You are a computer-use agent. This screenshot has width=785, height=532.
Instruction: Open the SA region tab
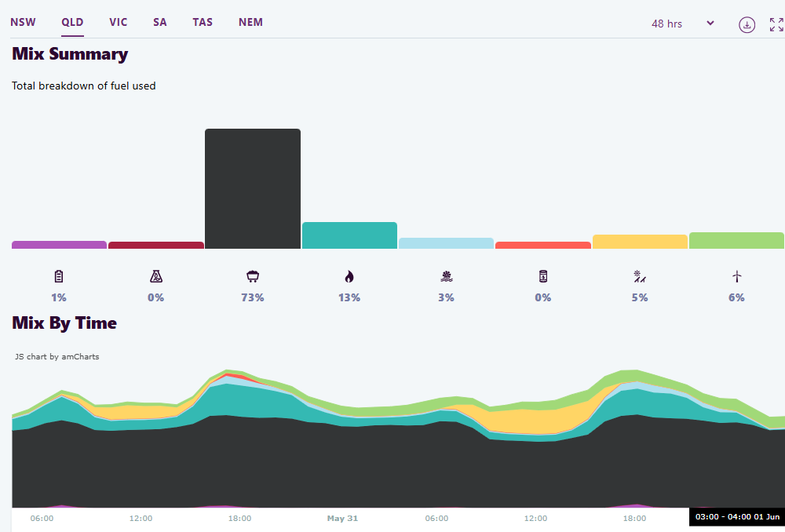[x=160, y=22]
